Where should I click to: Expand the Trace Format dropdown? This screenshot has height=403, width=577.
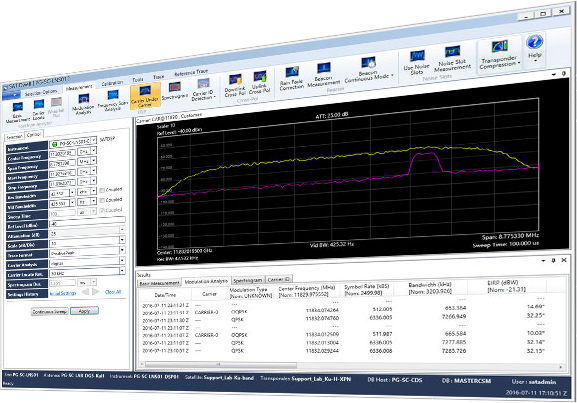[122, 250]
